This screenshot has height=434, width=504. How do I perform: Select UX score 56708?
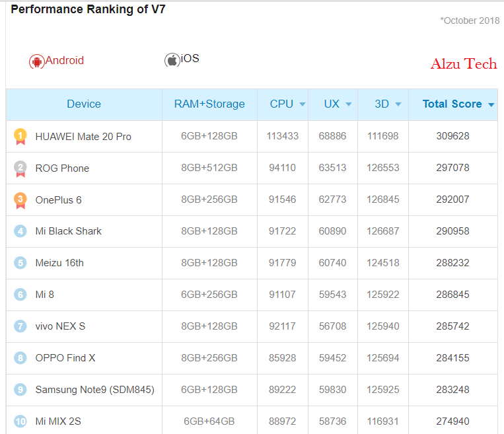click(332, 326)
